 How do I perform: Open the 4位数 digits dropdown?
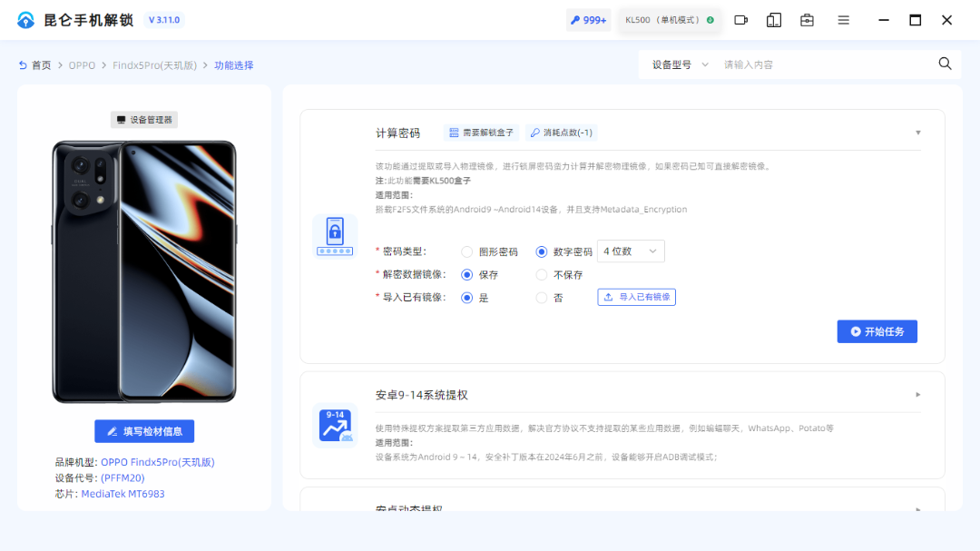[x=631, y=251]
